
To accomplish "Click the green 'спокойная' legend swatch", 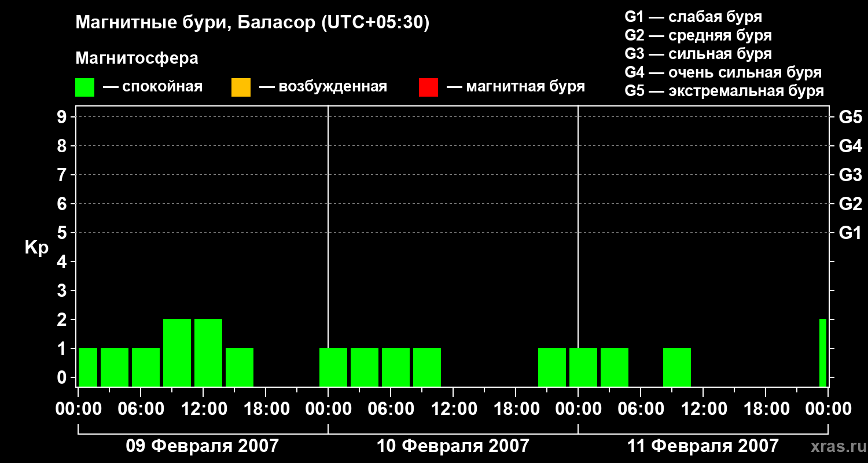I will pyautogui.click(x=85, y=87).
